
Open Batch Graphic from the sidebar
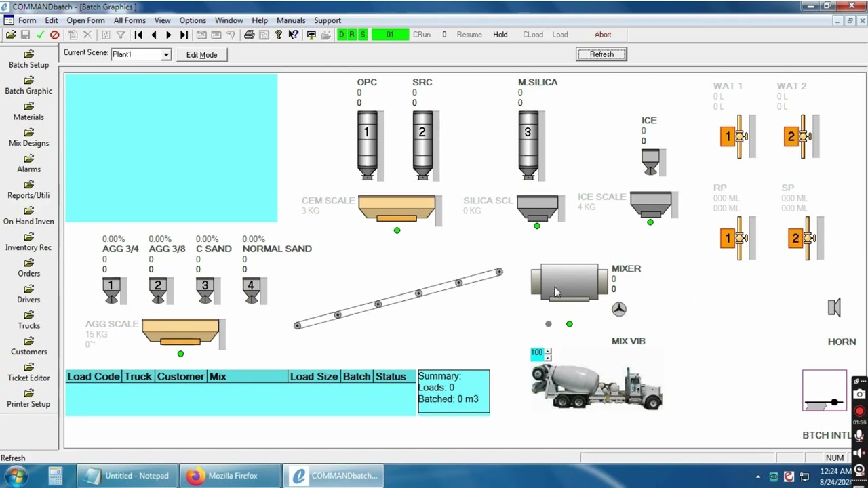[28, 85]
